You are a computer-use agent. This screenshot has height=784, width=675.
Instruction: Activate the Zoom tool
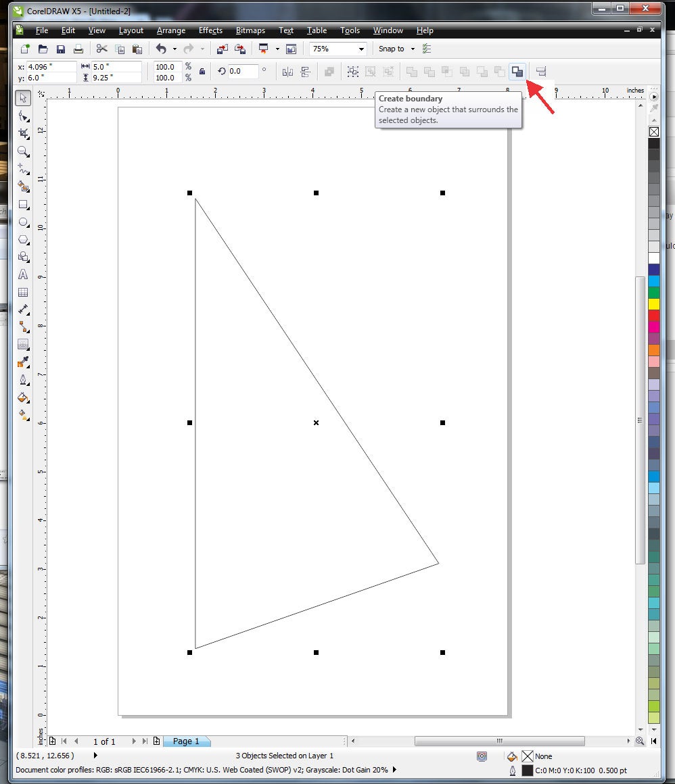pyautogui.click(x=23, y=152)
